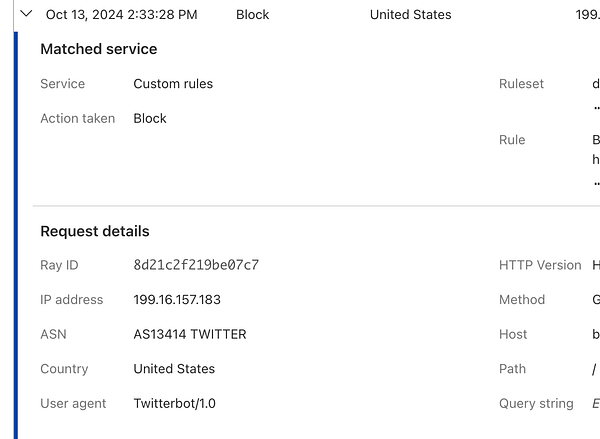Screen dimensions: 600x439
Task: Click the Ray ID value 8d21c2f219be07c7
Action: pos(196,265)
